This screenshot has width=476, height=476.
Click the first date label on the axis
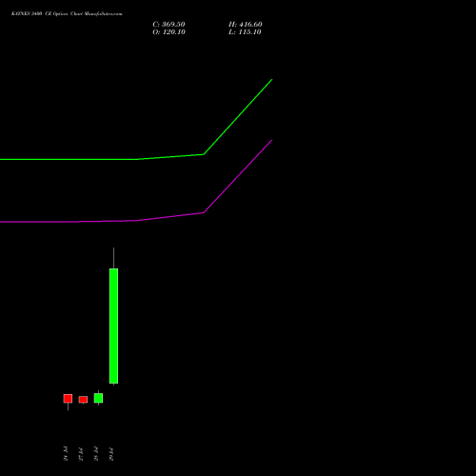coord(66,454)
